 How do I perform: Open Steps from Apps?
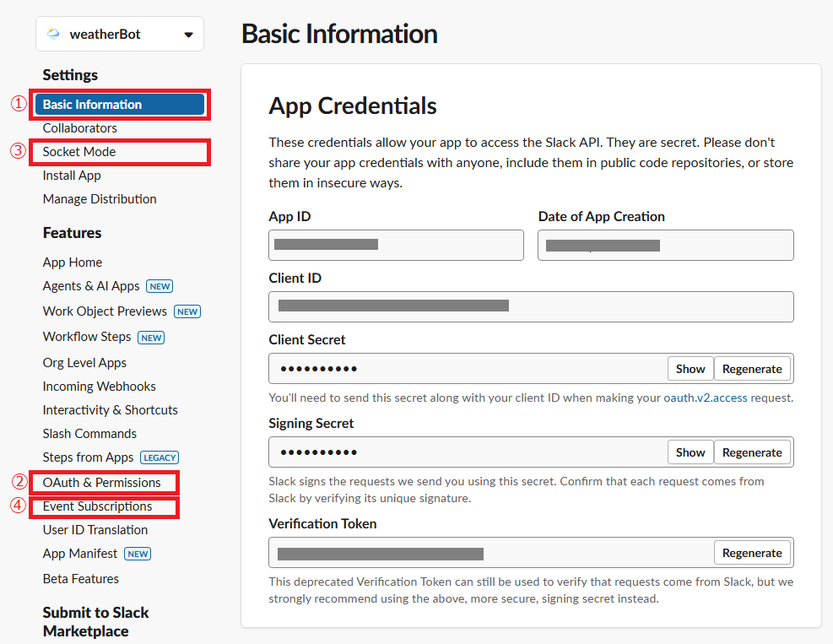[88, 457]
